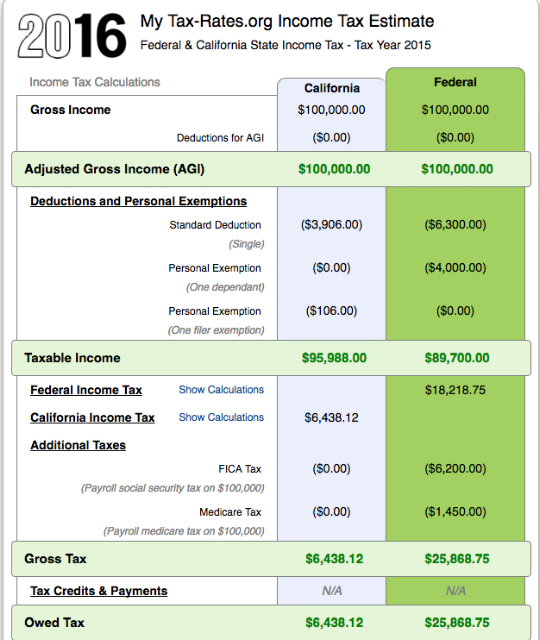
Task: Open Deductions and Personal Exemptions link
Action: pyautogui.click(x=139, y=201)
